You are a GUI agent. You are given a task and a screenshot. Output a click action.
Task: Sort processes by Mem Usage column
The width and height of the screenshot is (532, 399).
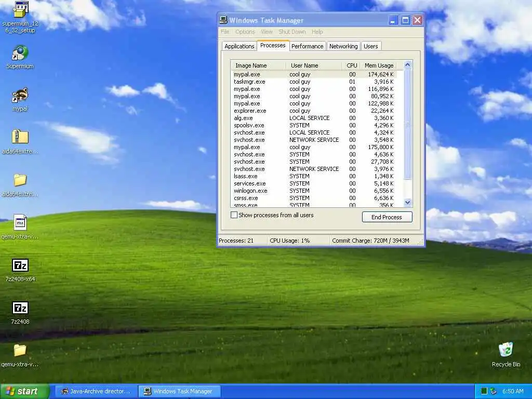[379, 65]
